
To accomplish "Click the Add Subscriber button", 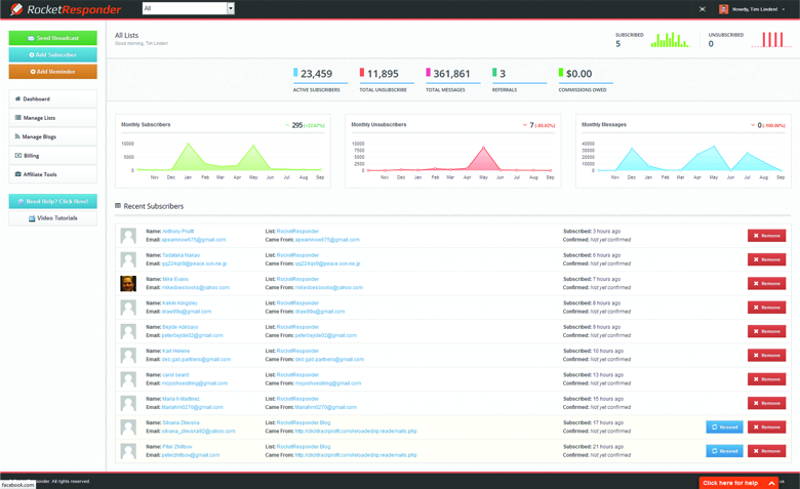I will point(53,55).
